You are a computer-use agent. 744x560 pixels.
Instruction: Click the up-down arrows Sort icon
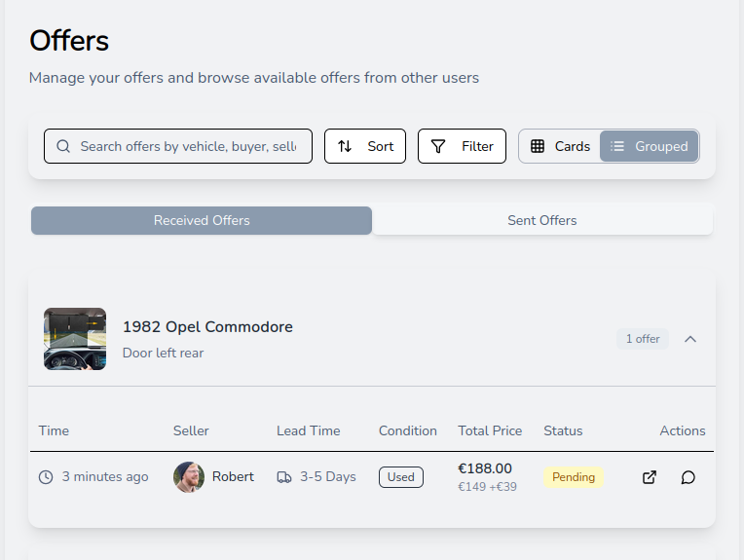[x=345, y=146]
